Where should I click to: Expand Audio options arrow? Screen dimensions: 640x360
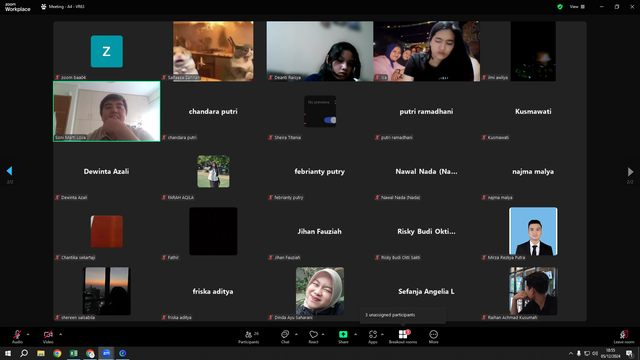pyautogui.click(x=28, y=334)
